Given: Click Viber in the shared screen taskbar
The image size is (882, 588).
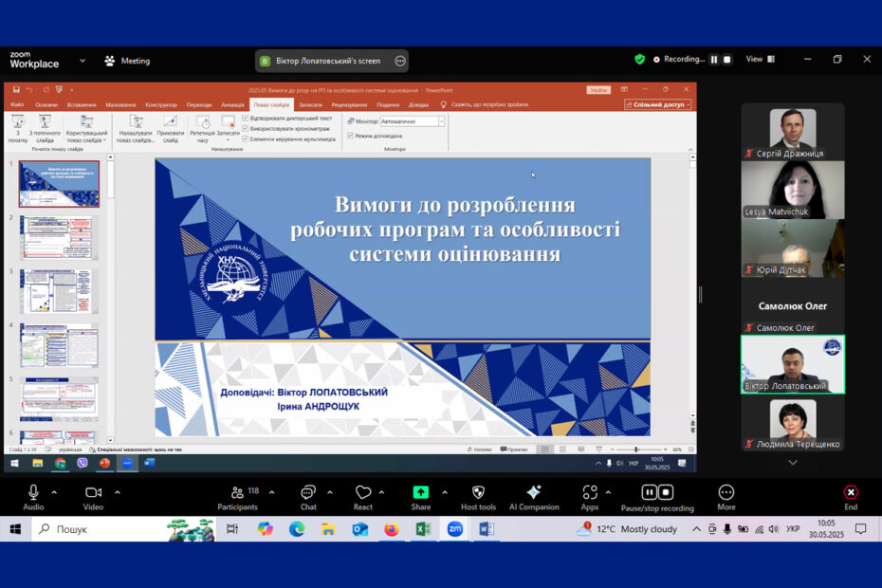Looking at the screenshot, I should coord(83,463).
